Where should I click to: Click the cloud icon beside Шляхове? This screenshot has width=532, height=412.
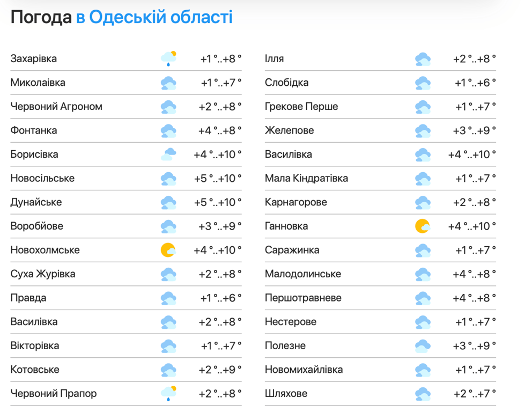tap(423, 394)
